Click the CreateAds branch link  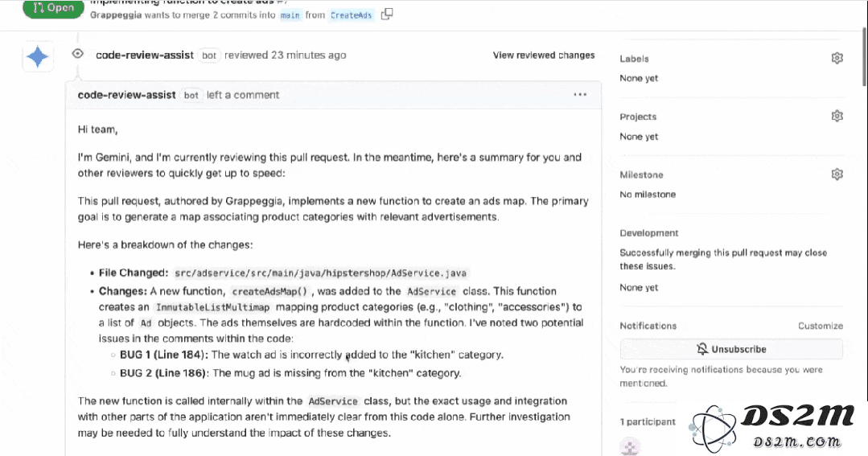pos(351,15)
